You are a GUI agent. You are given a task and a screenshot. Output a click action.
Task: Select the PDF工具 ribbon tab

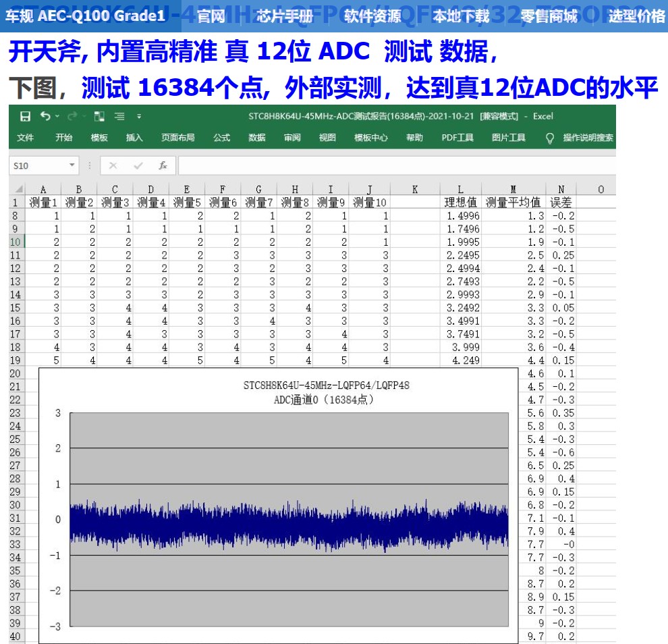[457, 138]
